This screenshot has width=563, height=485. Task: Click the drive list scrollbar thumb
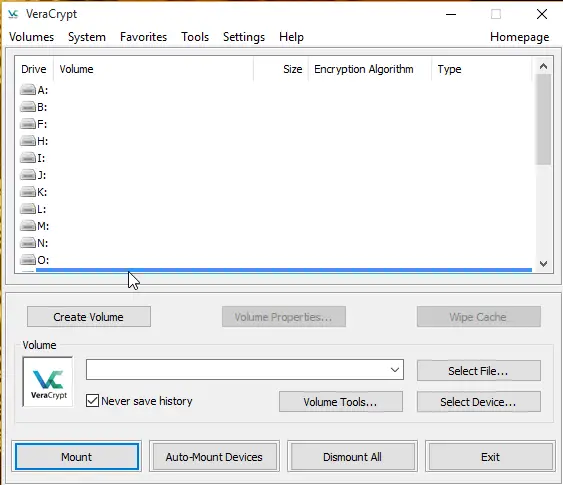coord(544,120)
